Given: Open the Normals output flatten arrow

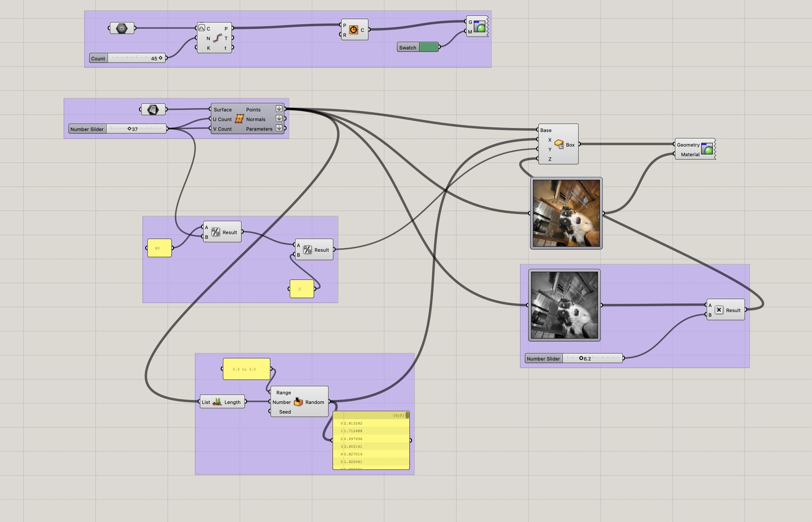Looking at the screenshot, I should [x=279, y=119].
